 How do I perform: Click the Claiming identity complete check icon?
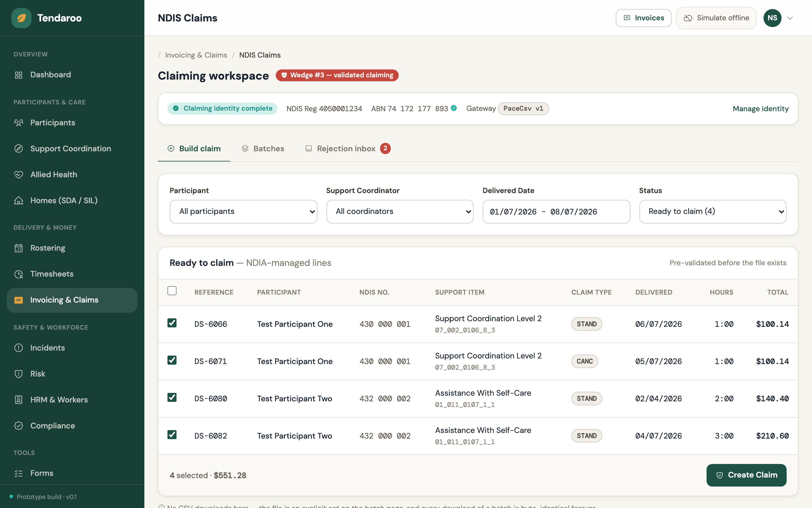point(176,108)
